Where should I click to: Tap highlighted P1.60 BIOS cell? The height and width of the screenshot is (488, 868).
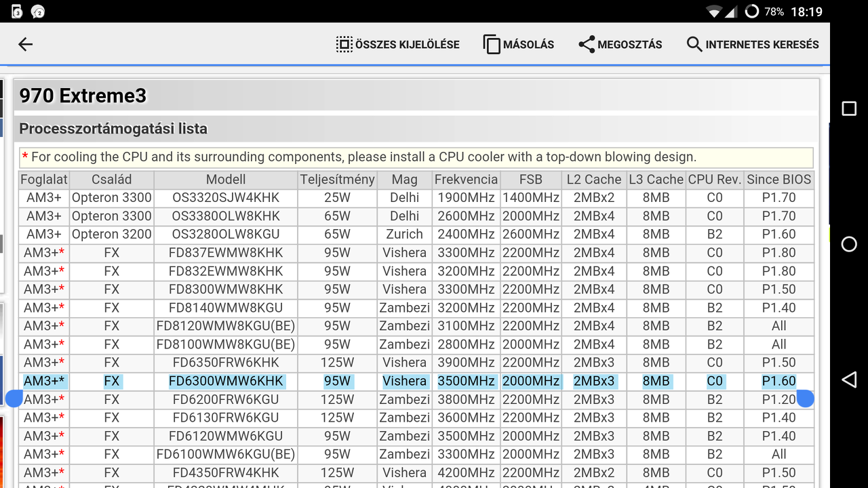tap(779, 381)
